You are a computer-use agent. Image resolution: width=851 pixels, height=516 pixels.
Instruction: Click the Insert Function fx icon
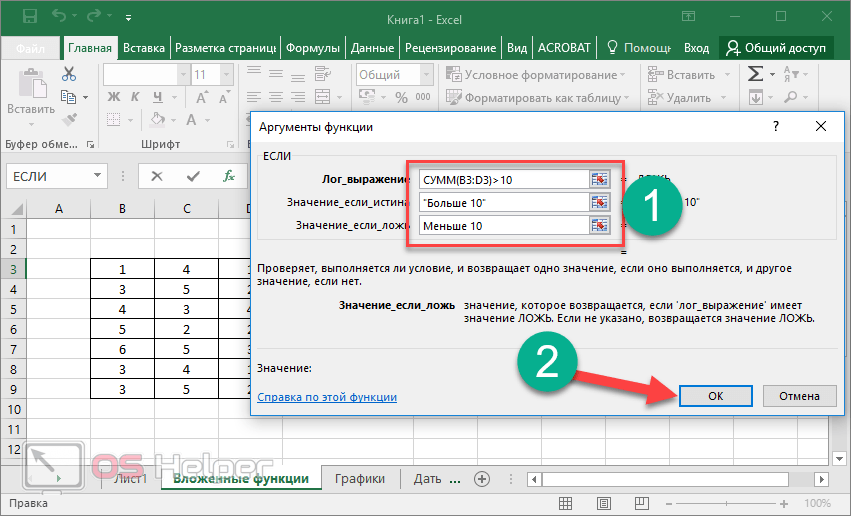coord(229,176)
